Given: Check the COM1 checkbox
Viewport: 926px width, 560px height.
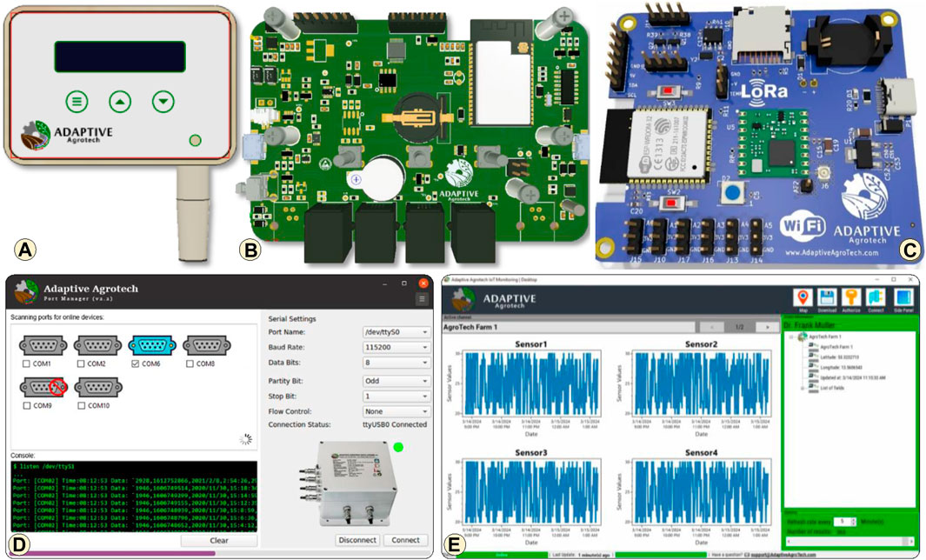Looking at the screenshot, I should (x=27, y=363).
